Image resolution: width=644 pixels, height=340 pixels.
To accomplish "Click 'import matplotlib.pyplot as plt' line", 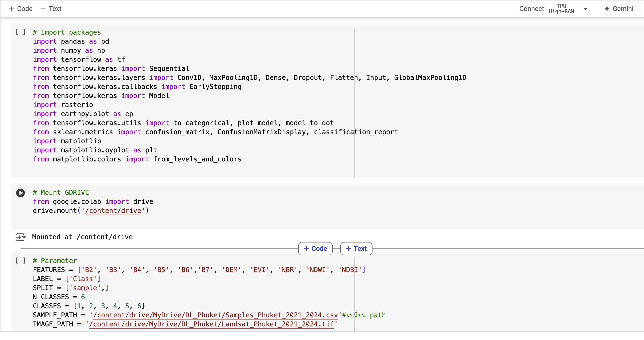I will tap(95, 150).
